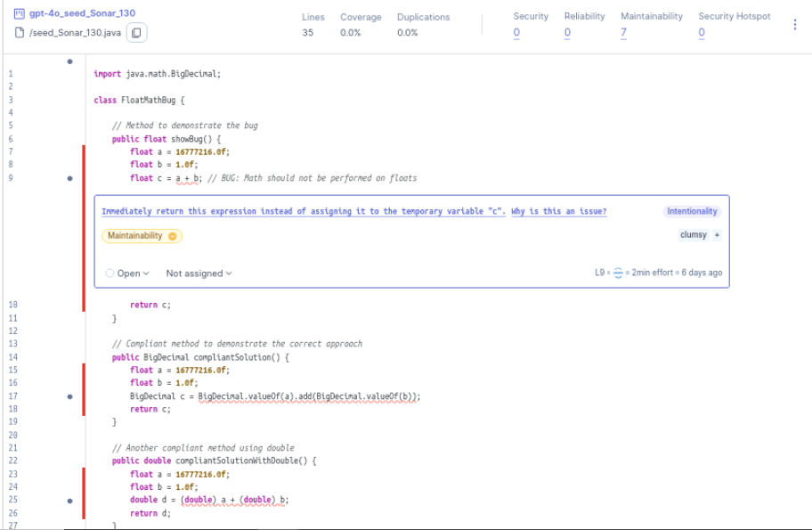Click the Intentionality attribute pill
The width and height of the screenshot is (812, 530).
pos(692,212)
